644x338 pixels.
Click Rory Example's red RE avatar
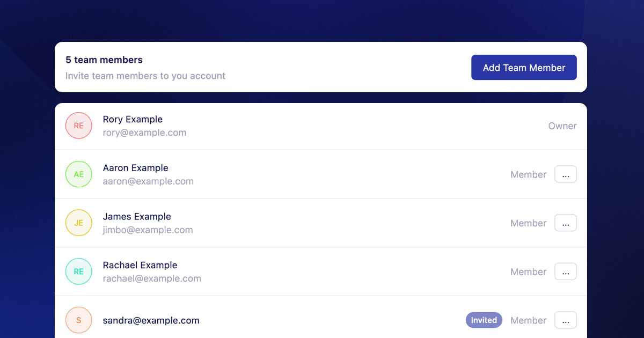click(79, 126)
